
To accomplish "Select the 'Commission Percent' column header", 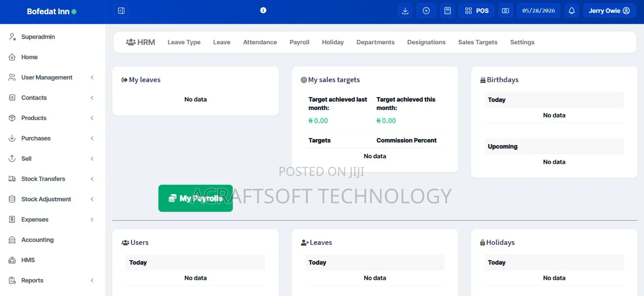I will click(406, 141).
